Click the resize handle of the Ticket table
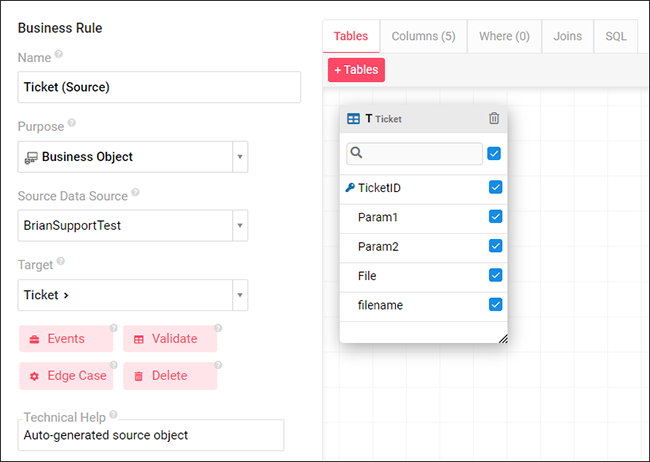 point(503,338)
